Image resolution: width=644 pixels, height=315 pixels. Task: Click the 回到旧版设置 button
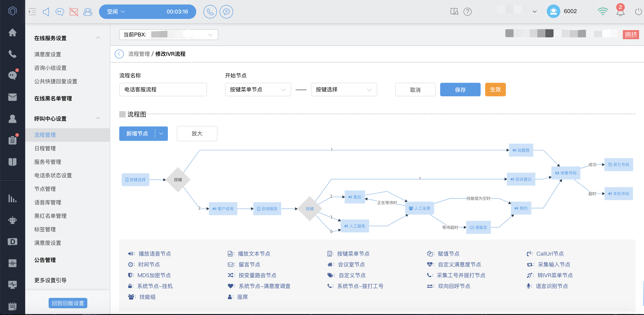68,303
